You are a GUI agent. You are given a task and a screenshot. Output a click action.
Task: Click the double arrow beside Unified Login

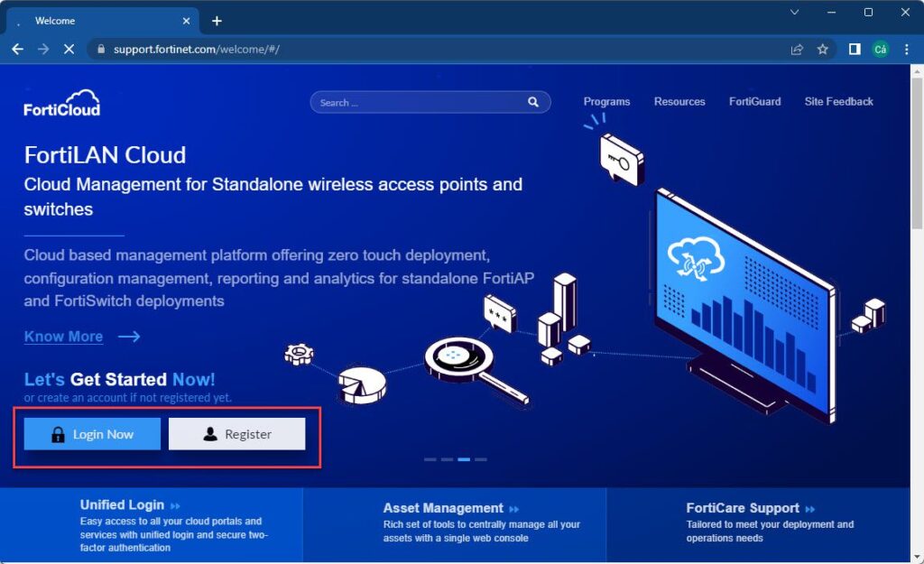tap(175, 506)
